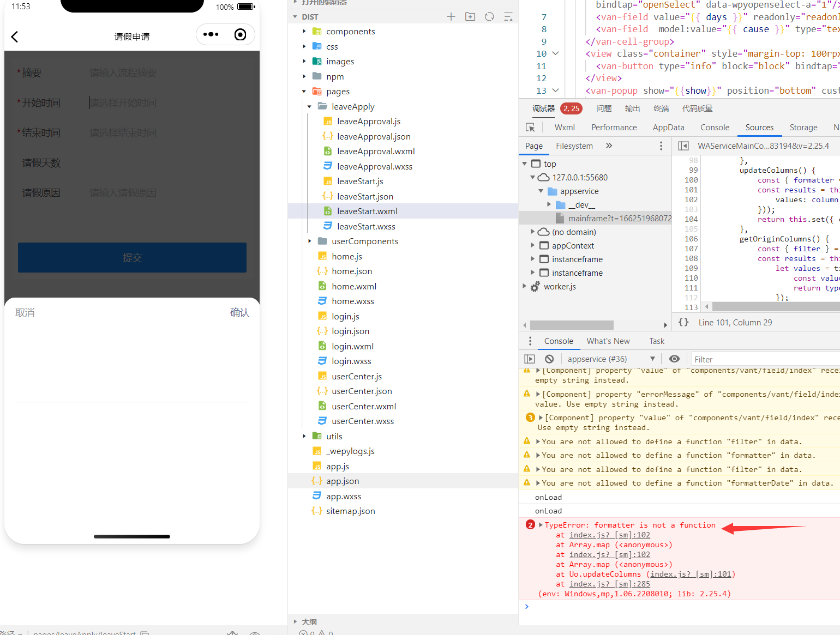This screenshot has height=635, width=840.
Task: Close mini program via capsule circle button
Action: pyautogui.click(x=240, y=35)
